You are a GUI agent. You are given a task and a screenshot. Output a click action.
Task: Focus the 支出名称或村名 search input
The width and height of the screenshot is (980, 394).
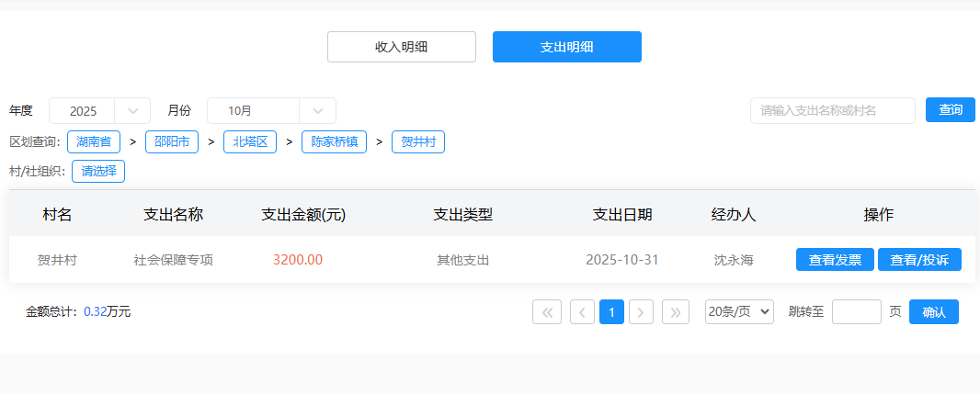(832, 110)
